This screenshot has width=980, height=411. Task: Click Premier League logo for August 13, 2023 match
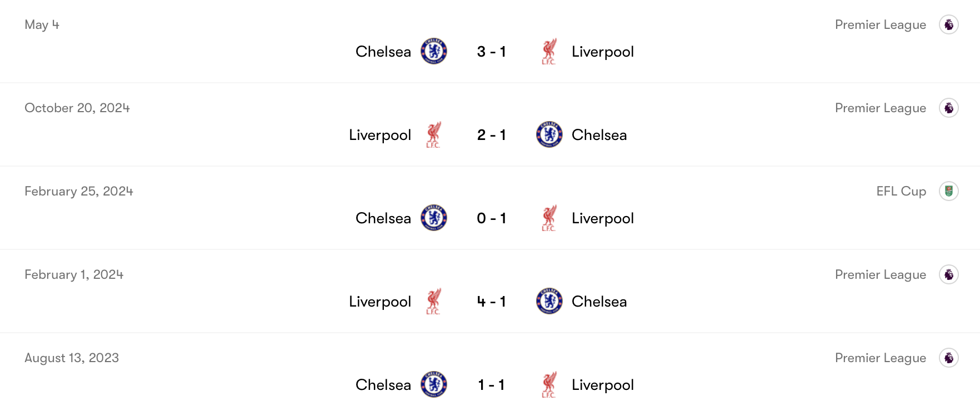click(948, 358)
